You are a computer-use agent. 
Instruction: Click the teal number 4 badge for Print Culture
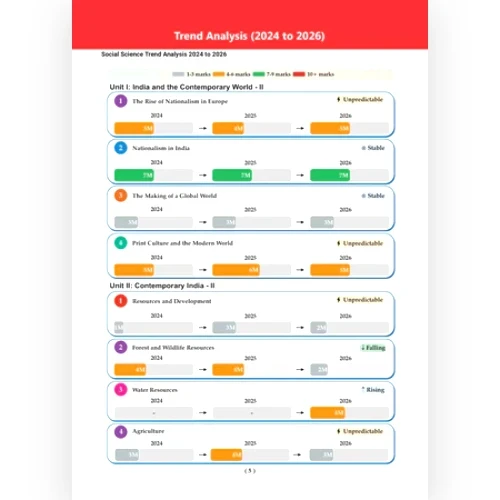tap(121, 243)
